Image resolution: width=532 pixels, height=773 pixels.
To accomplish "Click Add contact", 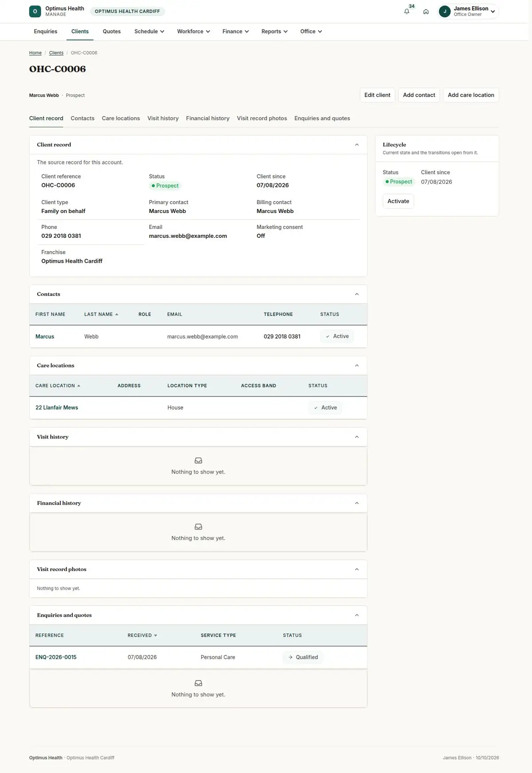I will point(419,95).
